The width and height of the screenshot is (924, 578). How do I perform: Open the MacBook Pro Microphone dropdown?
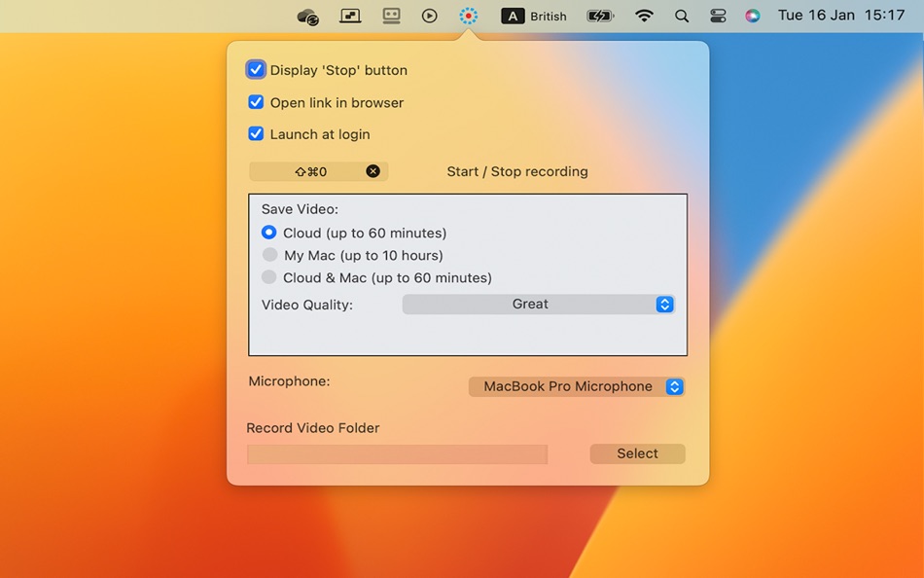576,386
